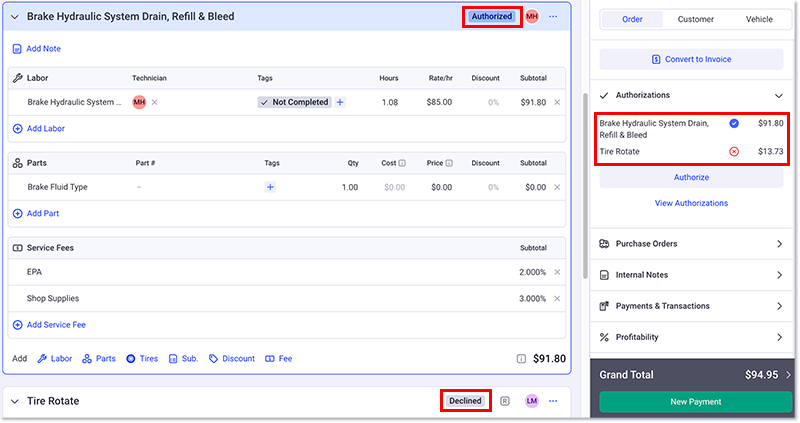The image size is (800, 423).
Task: Toggle the Not Completed labor tag
Action: coord(294,102)
